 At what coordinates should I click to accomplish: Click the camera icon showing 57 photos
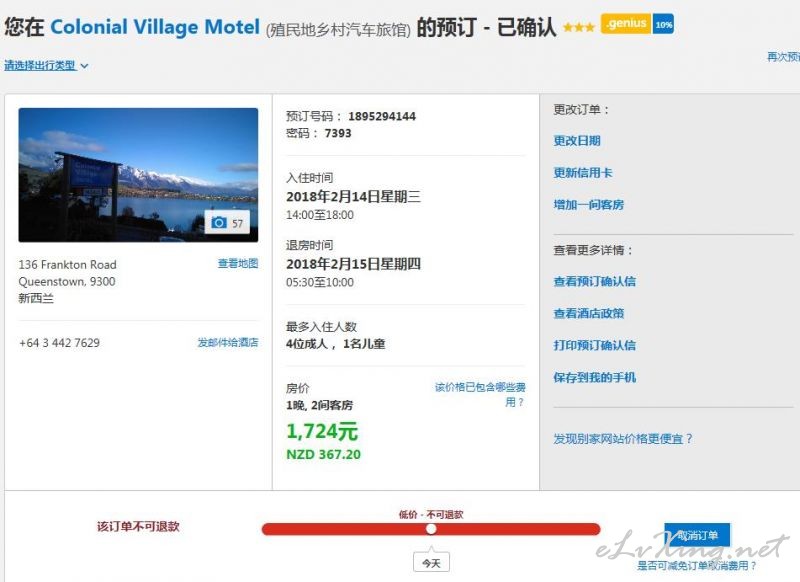228,223
